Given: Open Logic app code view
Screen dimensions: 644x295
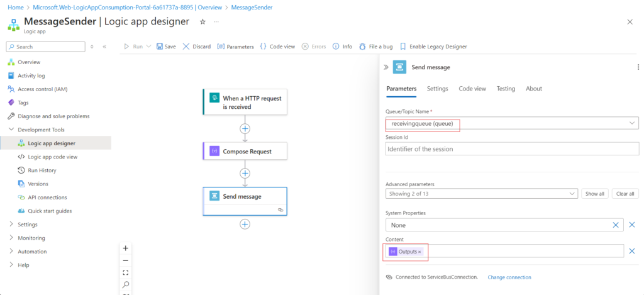Looking at the screenshot, I should tap(53, 157).
